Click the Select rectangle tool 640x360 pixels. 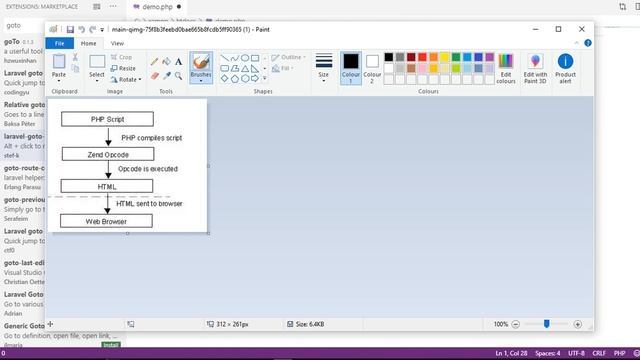pyautogui.click(x=97, y=62)
